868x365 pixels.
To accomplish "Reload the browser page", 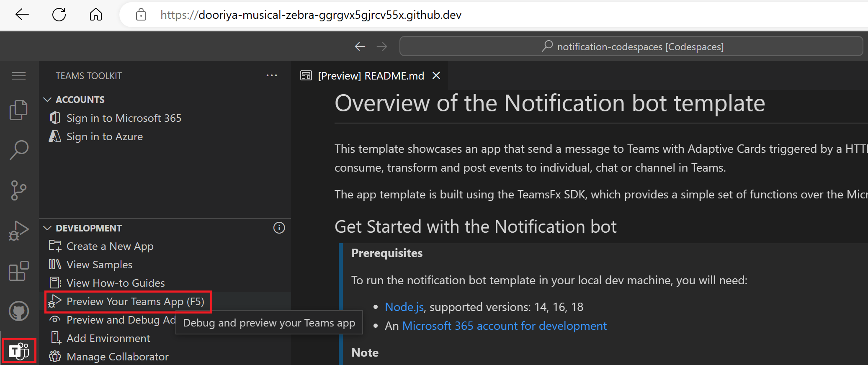I will 59,15.
